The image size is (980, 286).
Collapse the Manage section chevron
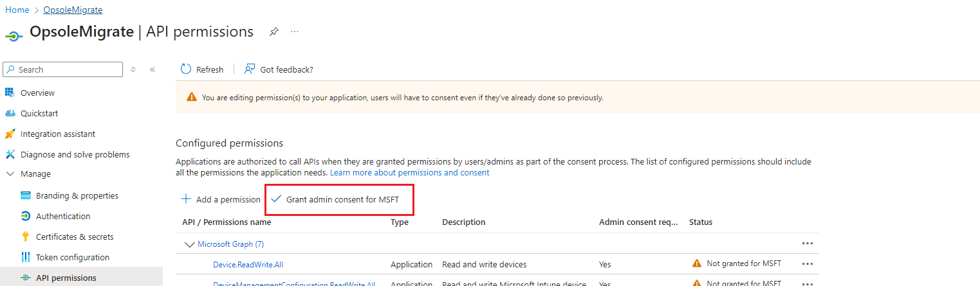[x=10, y=174]
